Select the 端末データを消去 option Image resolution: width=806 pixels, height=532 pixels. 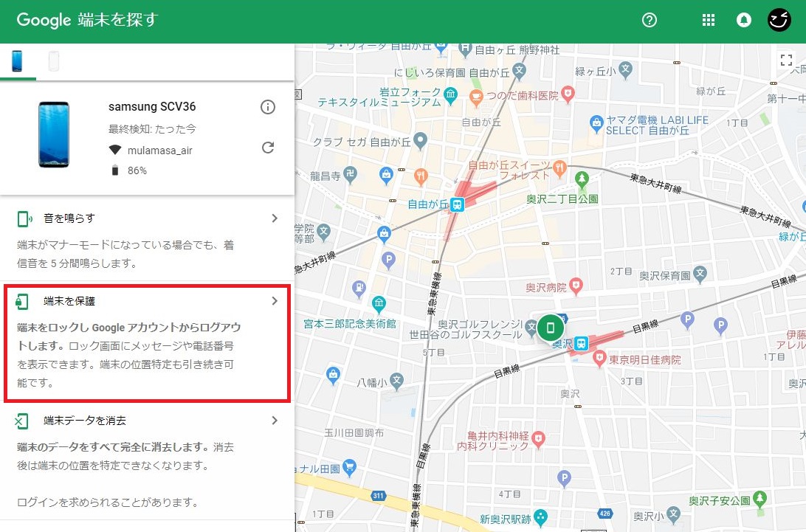148,460
